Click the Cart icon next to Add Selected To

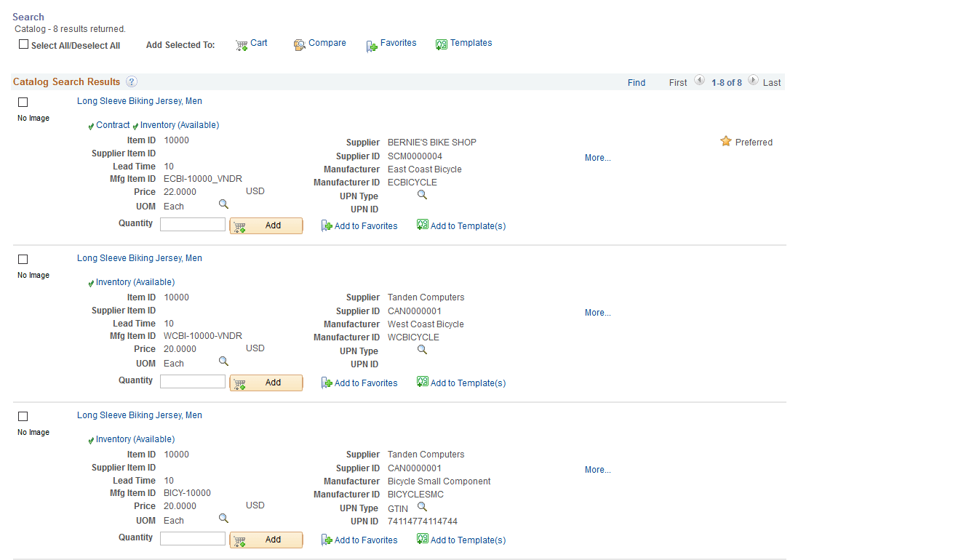241,44
